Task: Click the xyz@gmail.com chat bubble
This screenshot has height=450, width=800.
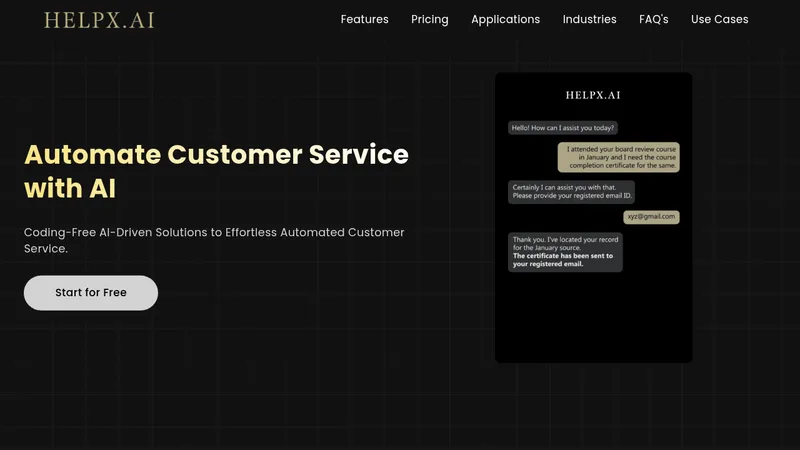Action: click(651, 217)
